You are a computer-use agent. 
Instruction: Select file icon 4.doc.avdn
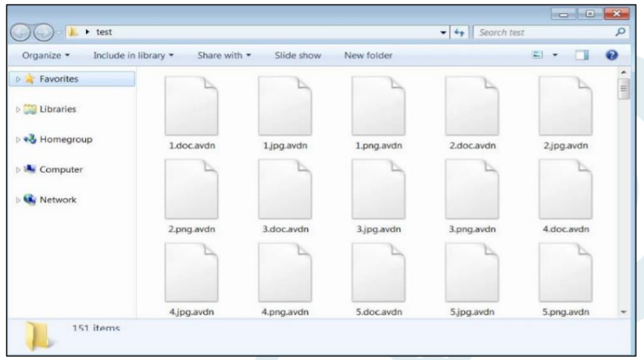tap(566, 189)
